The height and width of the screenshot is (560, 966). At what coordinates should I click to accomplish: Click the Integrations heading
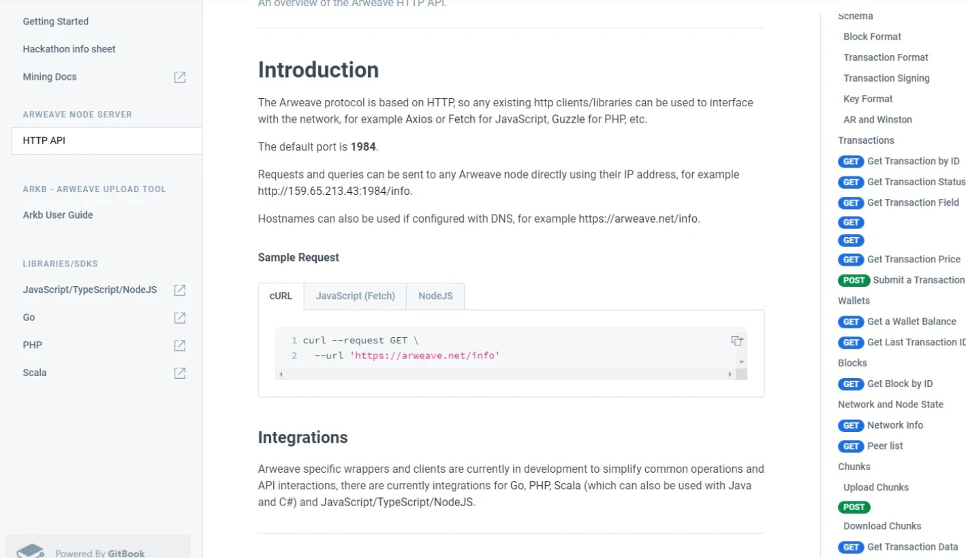pyautogui.click(x=302, y=437)
